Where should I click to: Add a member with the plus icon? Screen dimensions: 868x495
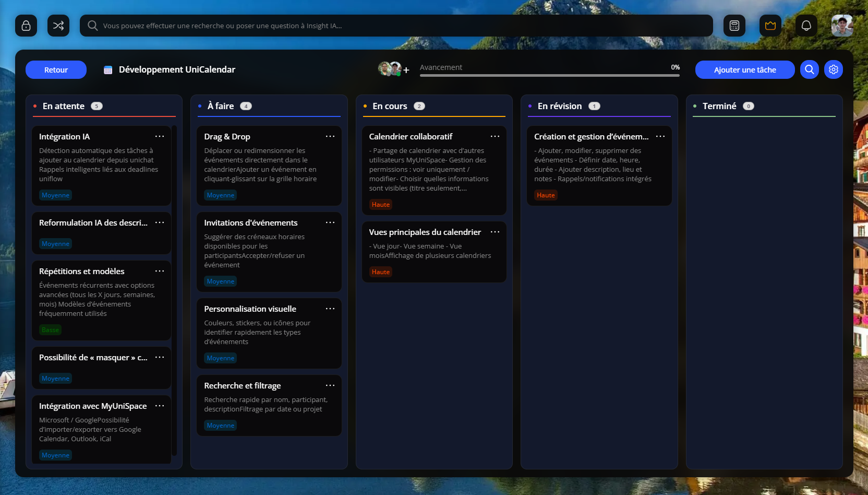tap(406, 70)
